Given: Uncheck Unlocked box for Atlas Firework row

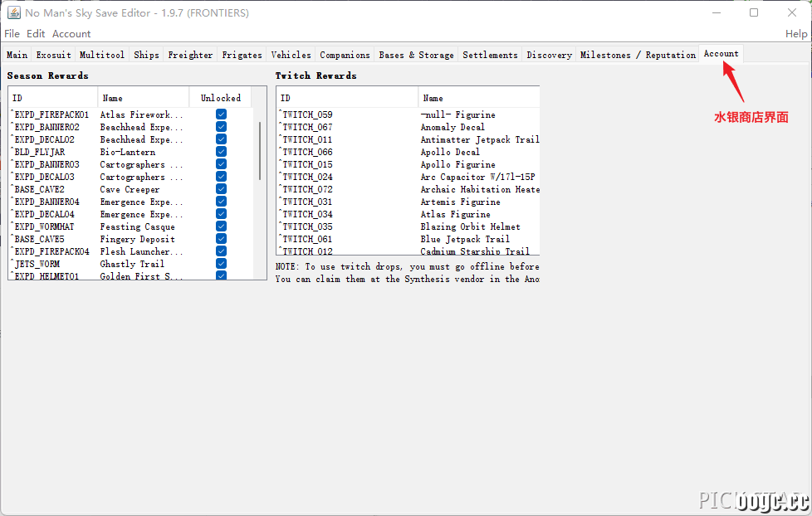Looking at the screenshot, I should (x=221, y=114).
